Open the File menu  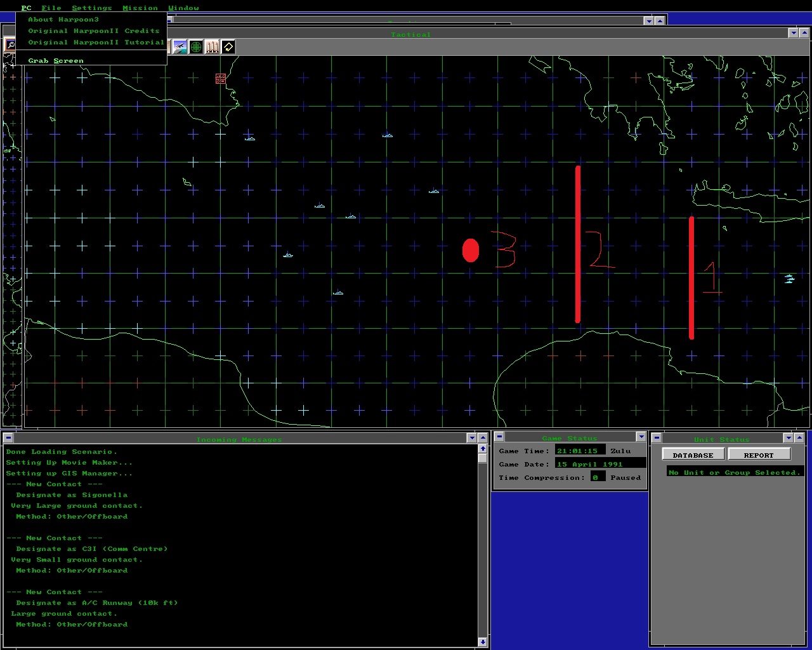point(51,8)
